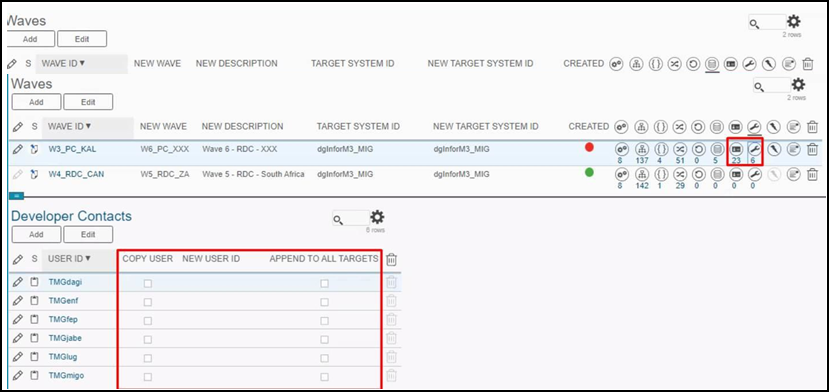Open the notes icon in the W3_PC_KAL row
Viewport: 829px width, 392px height.
click(793, 149)
